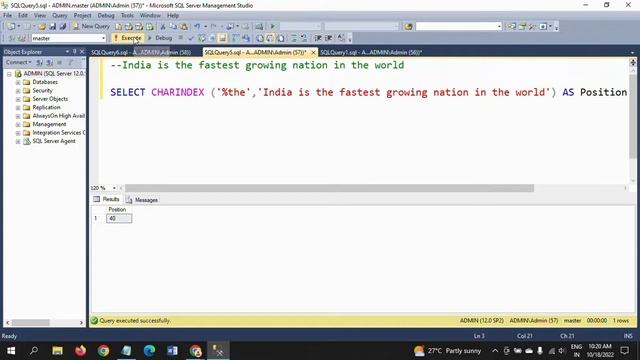
Task: Close the Object Explorer panel
Action: (82, 52)
